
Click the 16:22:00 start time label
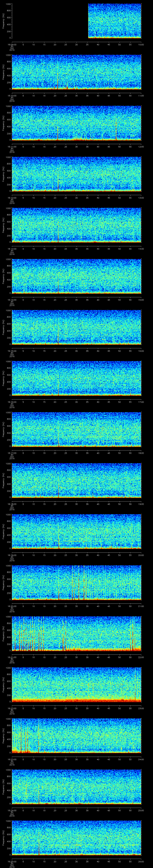pyautogui.click(x=12, y=708)
